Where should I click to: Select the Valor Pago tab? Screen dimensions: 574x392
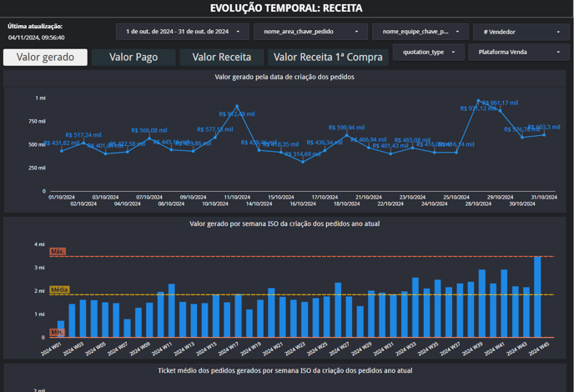click(x=133, y=58)
